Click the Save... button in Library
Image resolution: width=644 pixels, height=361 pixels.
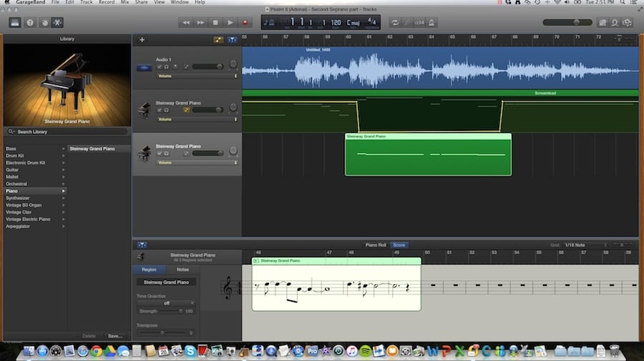(114, 335)
